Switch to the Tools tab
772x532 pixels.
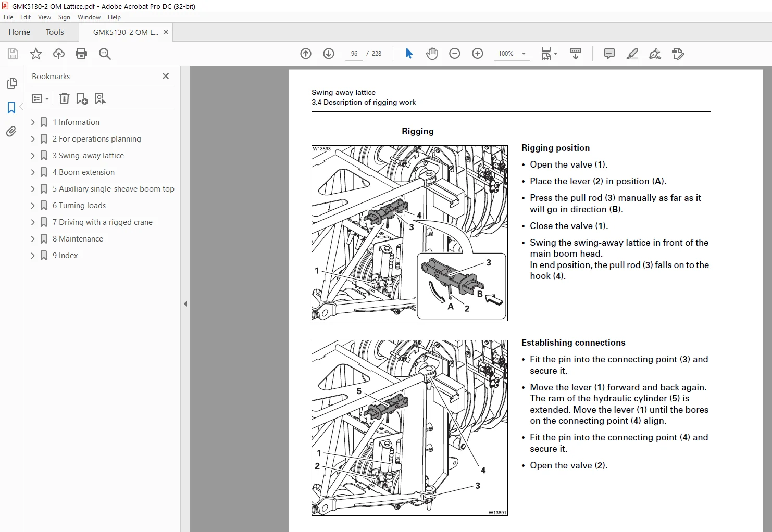click(x=55, y=32)
